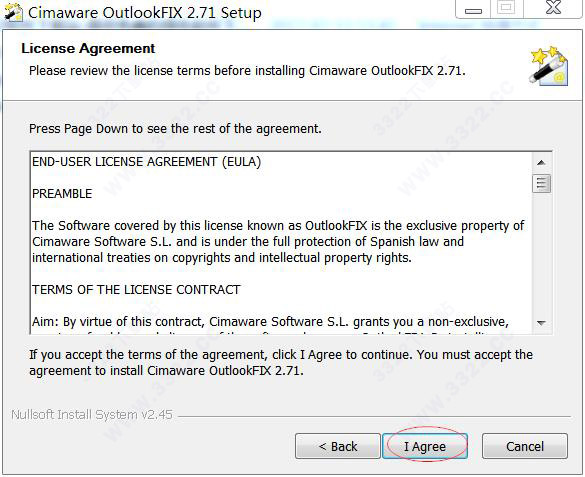Click the license scrollbar down arrow
The width and height of the screenshot is (585, 477).
point(541,323)
